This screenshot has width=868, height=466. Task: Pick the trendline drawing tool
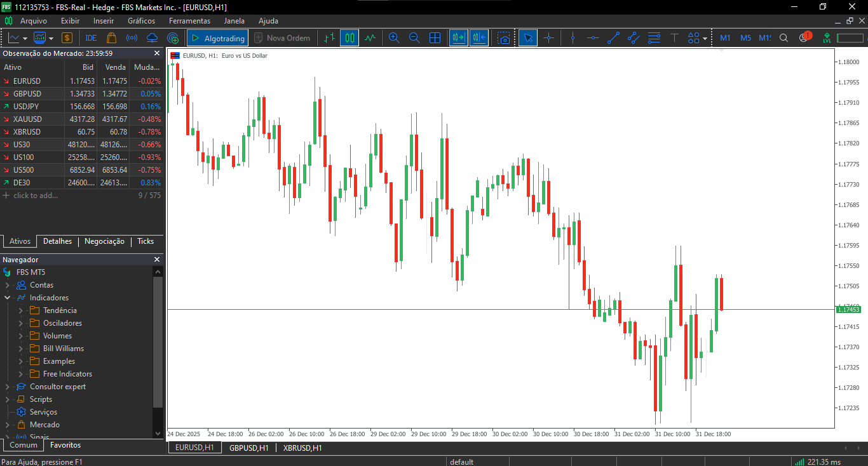click(613, 38)
